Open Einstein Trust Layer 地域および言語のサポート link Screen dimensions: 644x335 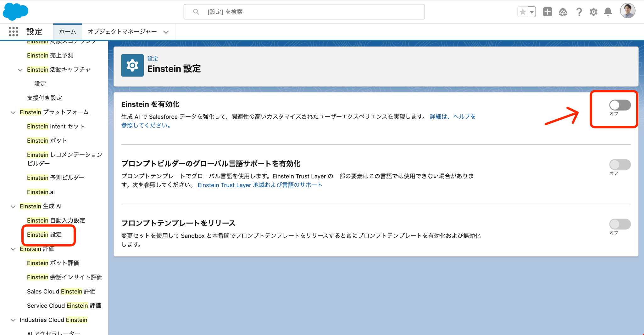(x=260, y=185)
